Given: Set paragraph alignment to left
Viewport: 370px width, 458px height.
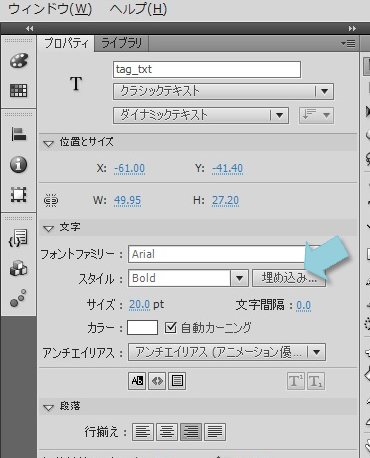Looking at the screenshot, I should click(143, 432).
